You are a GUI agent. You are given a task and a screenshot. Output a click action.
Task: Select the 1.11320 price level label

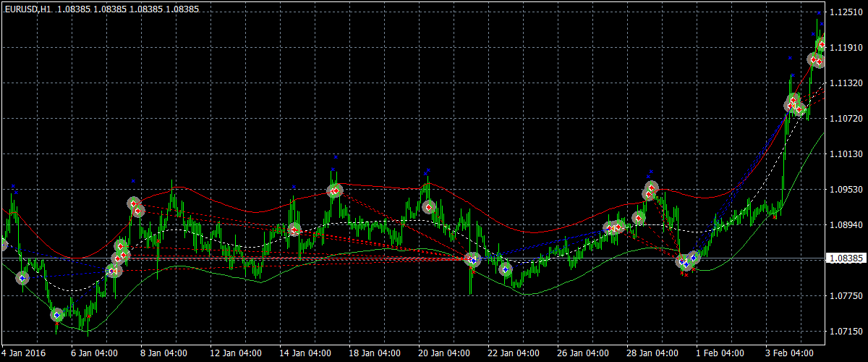click(845, 83)
